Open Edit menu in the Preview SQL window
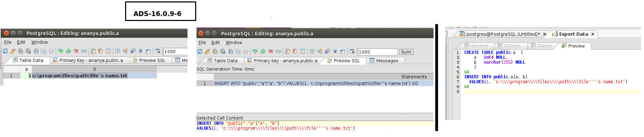The height and width of the screenshot is (137, 644). pyautogui.click(x=216, y=42)
